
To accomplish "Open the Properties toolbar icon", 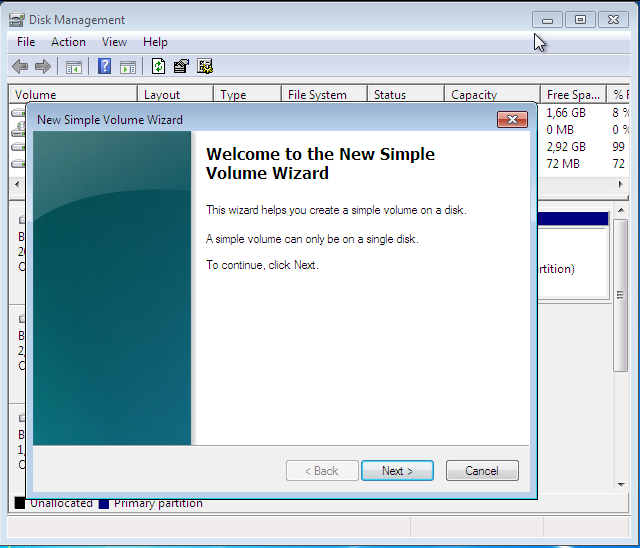I will point(181,67).
